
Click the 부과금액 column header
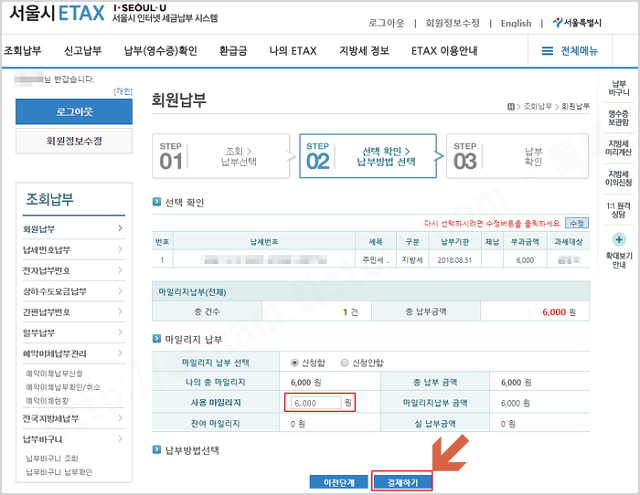pyautogui.click(x=525, y=242)
